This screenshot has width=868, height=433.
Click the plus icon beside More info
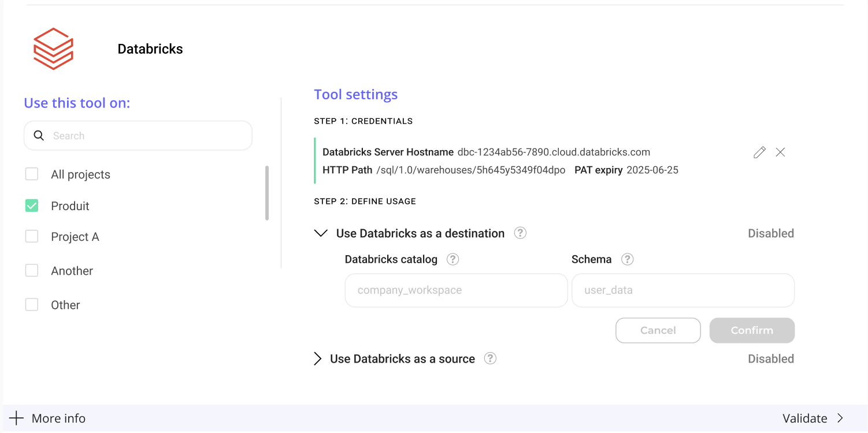[x=16, y=419]
